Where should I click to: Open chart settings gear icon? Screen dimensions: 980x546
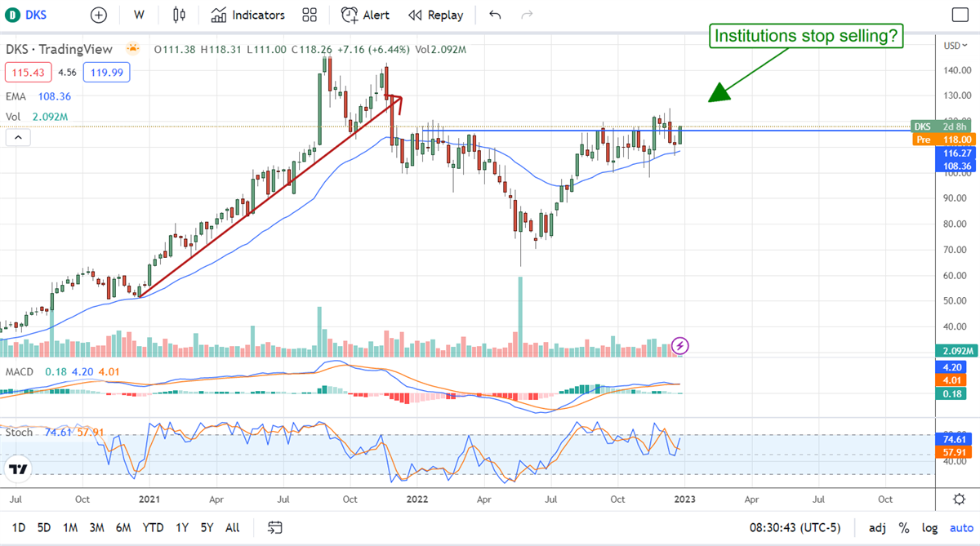(x=960, y=499)
